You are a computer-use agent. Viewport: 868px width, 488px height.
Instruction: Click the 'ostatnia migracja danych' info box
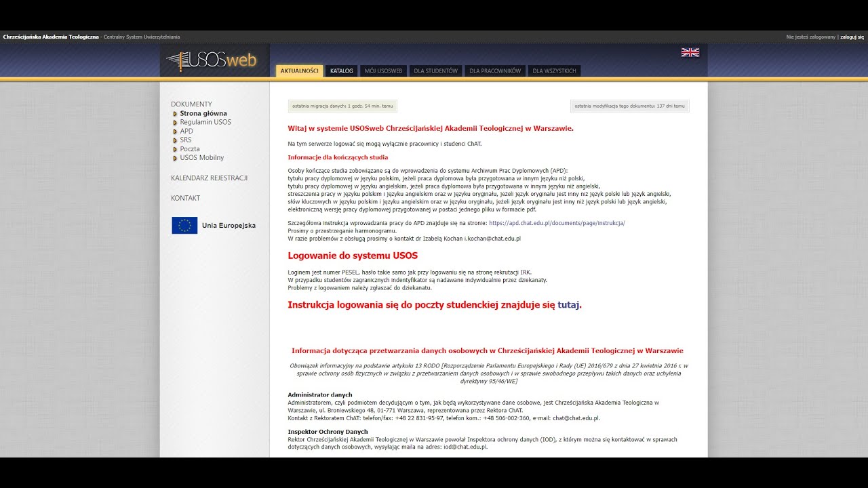pyautogui.click(x=342, y=106)
